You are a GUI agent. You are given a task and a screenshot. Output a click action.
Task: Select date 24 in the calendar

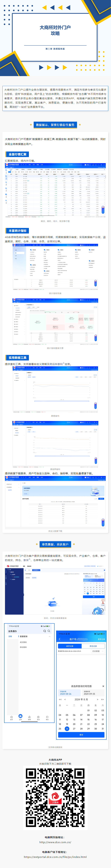102,724
